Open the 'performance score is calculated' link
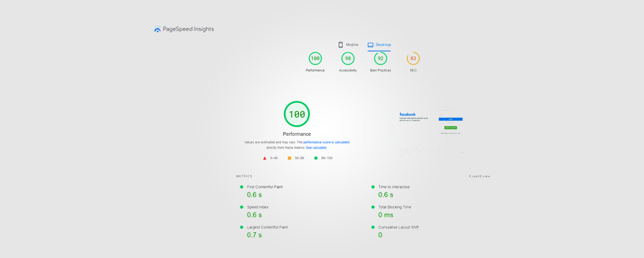 point(326,142)
